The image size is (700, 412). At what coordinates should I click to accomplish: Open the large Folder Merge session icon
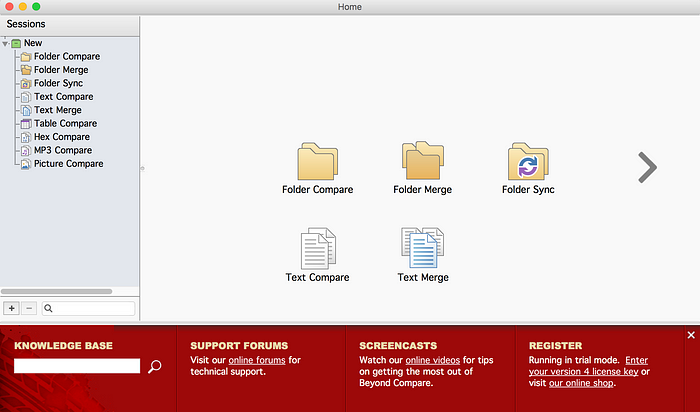click(423, 160)
